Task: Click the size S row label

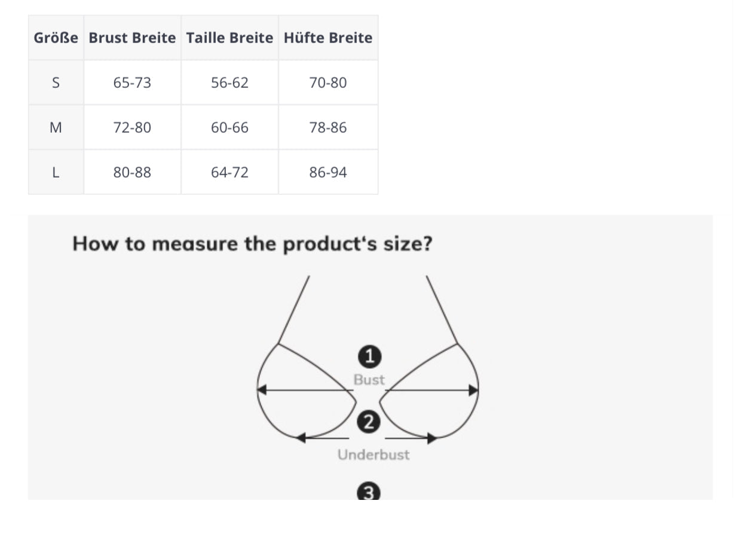Action: [x=56, y=83]
